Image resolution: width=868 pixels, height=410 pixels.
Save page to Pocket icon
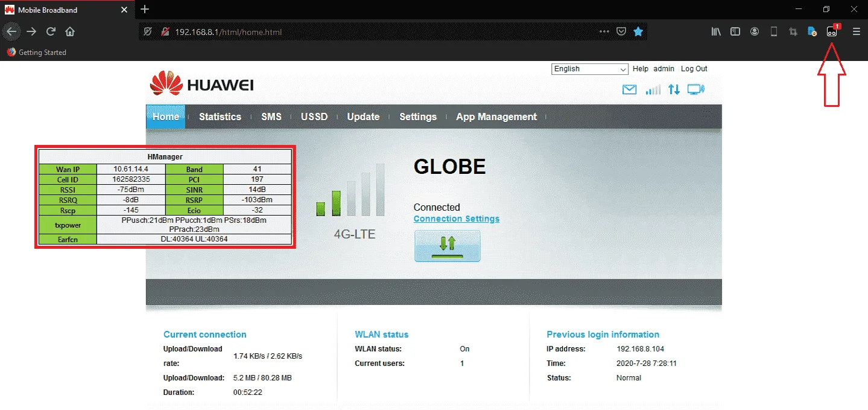(621, 32)
